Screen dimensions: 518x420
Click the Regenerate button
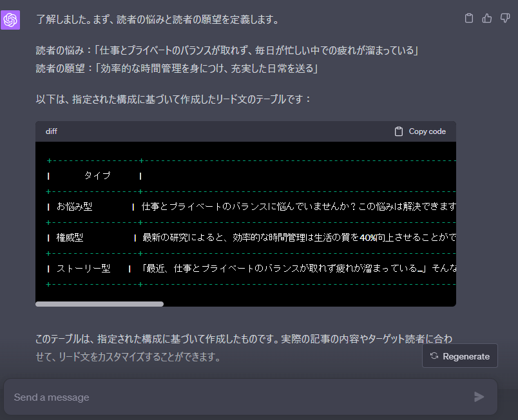click(x=460, y=356)
